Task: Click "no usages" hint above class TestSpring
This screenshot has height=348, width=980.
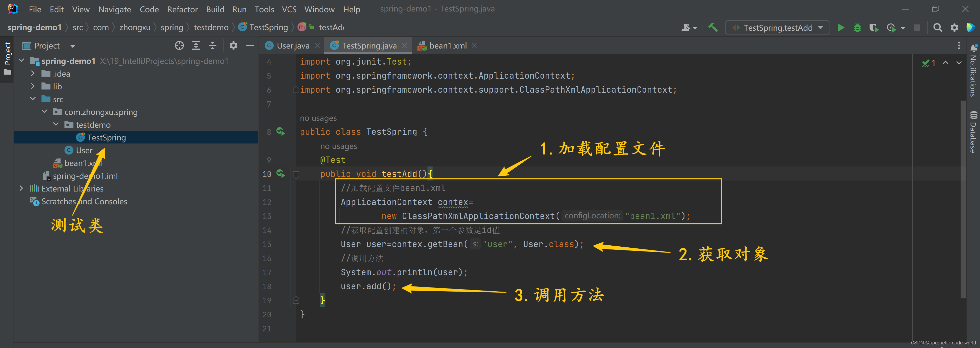Action: click(x=318, y=118)
